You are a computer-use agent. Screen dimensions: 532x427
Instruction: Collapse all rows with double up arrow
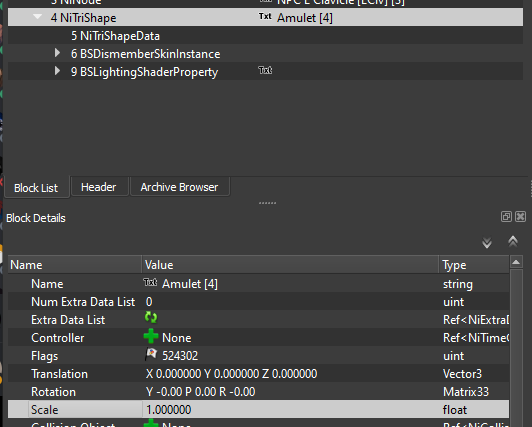[513, 241]
